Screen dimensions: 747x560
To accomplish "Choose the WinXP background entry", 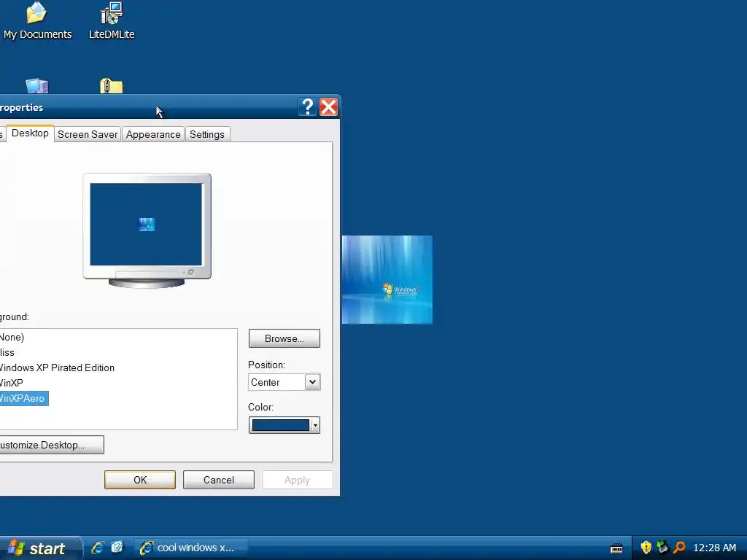I will pyautogui.click(x=11, y=383).
